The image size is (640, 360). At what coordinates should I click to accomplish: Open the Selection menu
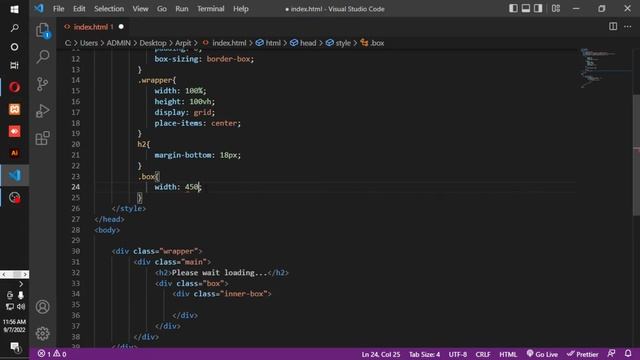point(109,9)
